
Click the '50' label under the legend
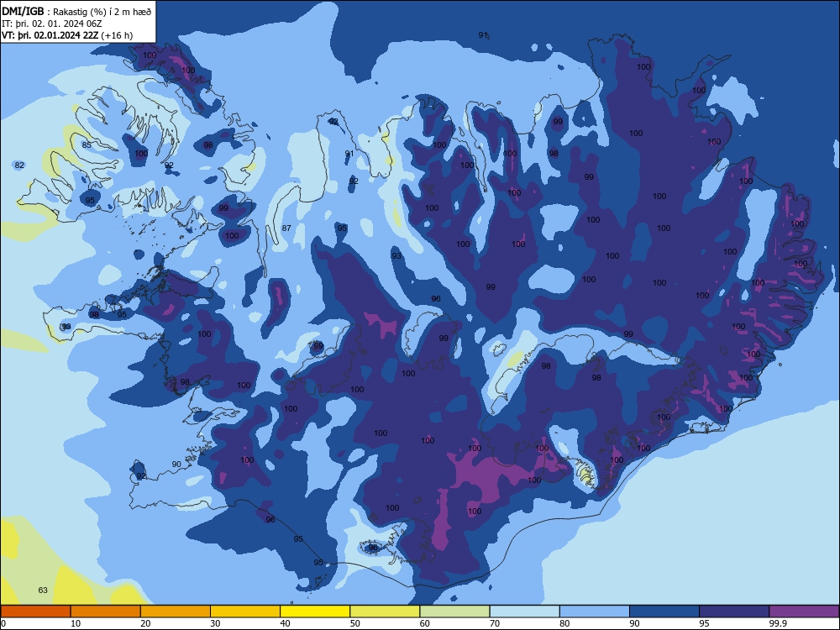click(x=355, y=623)
